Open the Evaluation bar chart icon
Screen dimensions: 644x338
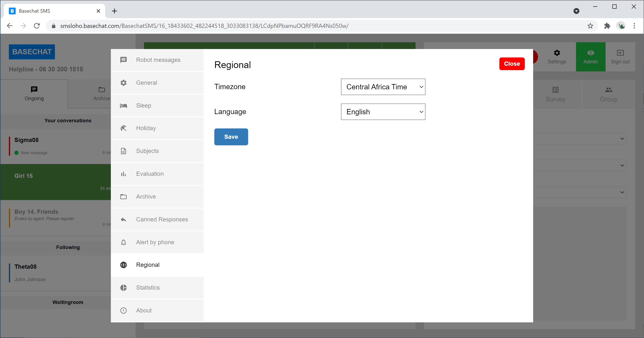tap(124, 174)
